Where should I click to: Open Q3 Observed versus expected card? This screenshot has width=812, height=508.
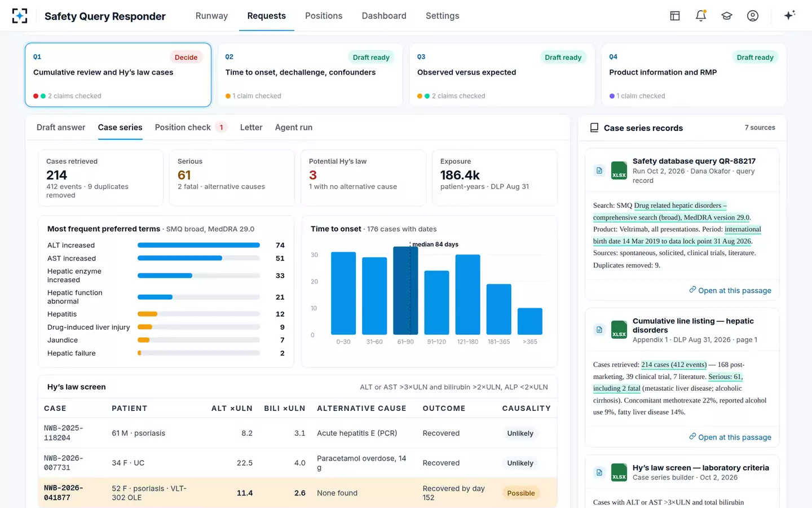coord(502,75)
